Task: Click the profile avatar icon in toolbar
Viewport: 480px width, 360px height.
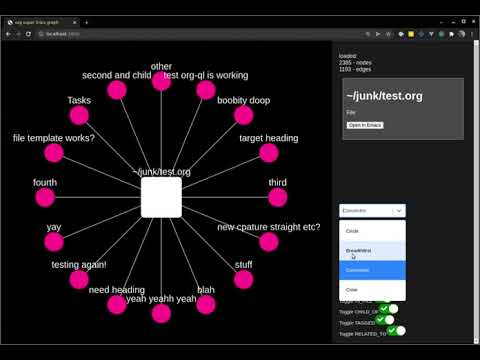Action: pyautogui.click(x=462, y=34)
